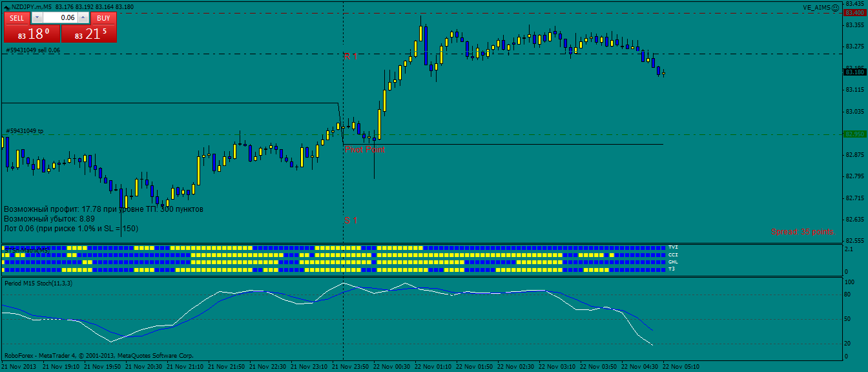
Task: Click the SELL button in trading panel
Action: (17, 18)
